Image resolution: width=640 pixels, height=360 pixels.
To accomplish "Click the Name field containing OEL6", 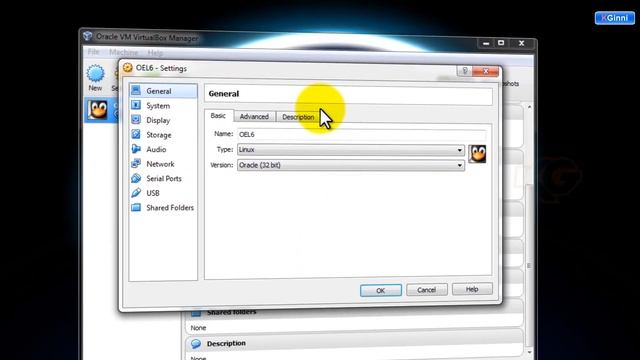I will click(x=361, y=134).
